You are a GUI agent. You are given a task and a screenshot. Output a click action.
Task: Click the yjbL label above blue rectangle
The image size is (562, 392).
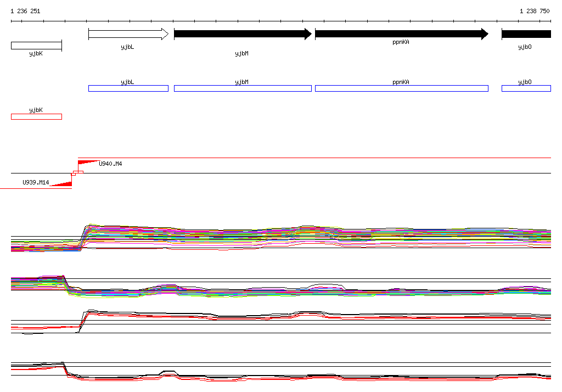127,82
